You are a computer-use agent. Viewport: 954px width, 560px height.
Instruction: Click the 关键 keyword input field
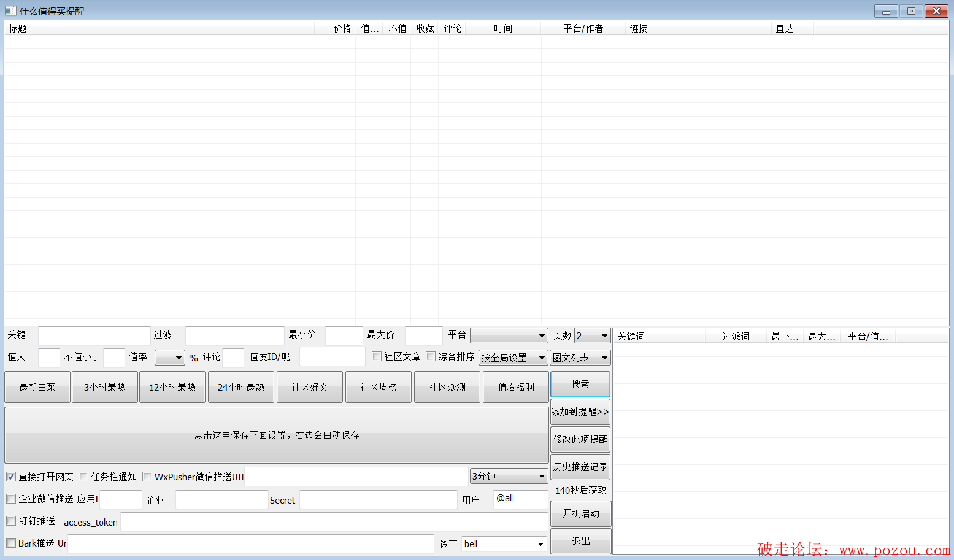point(94,336)
